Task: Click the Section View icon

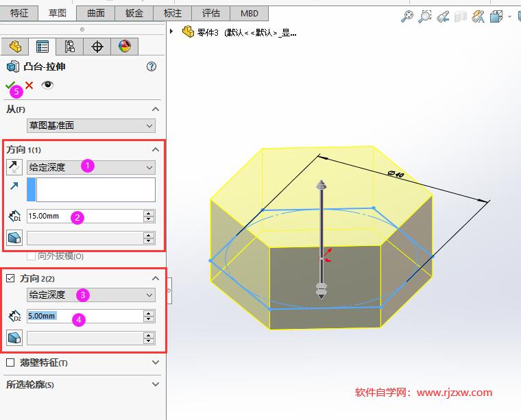Action: 461,16
